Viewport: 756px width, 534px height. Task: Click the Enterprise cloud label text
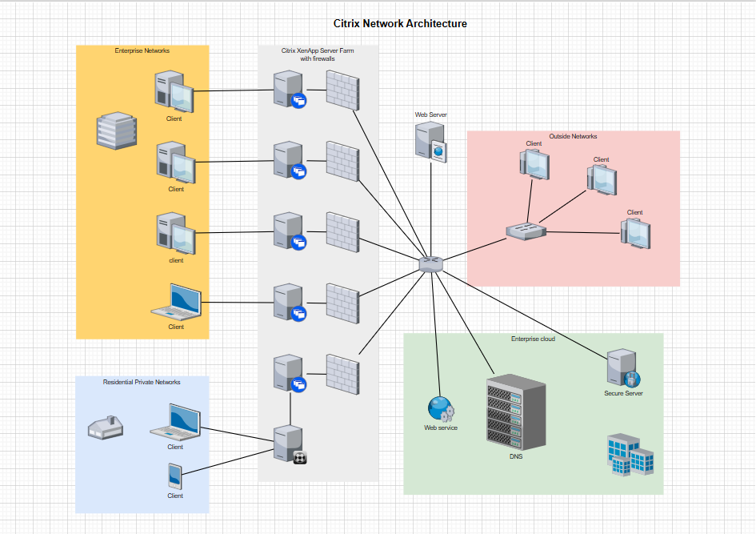click(533, 339)
